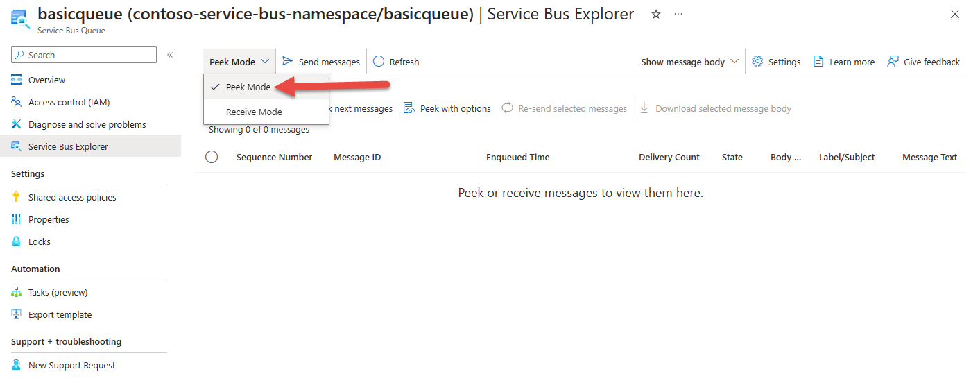This screenshot has width=980, height=383.
Task: Refresh the message list
Action: point(396,62)
